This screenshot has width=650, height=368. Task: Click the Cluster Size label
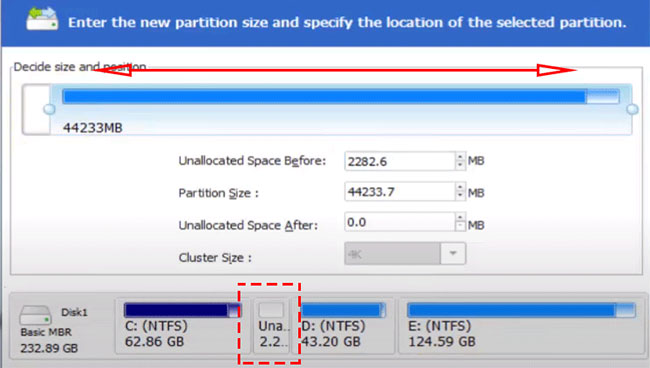point(215,258)
